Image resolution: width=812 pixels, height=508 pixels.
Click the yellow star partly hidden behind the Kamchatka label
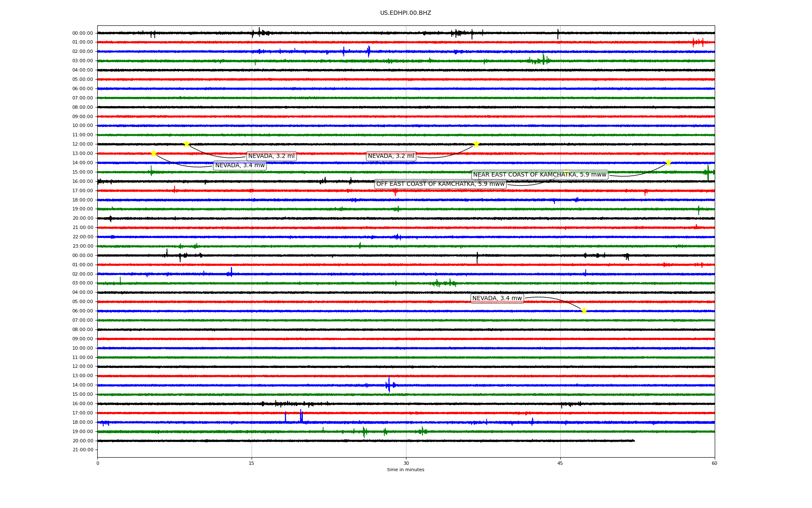[566, 171]
